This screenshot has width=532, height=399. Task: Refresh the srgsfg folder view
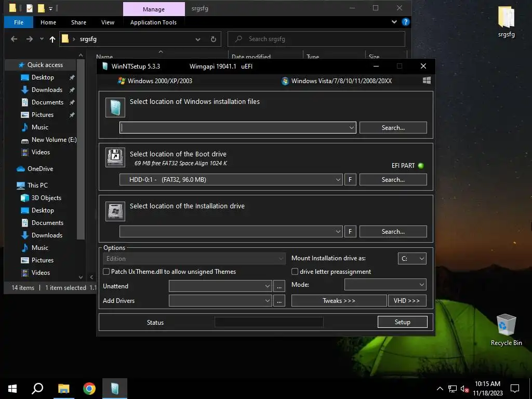(214, 39)
